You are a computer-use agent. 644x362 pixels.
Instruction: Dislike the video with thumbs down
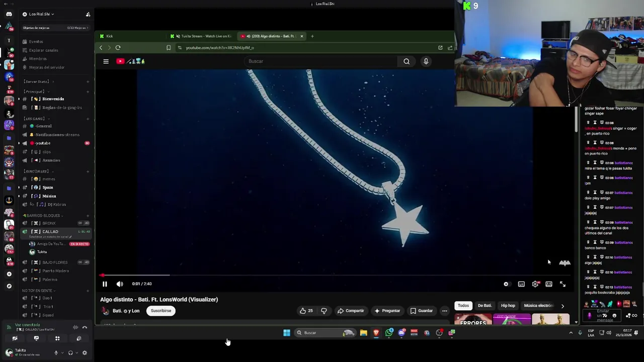coord(324,311)
